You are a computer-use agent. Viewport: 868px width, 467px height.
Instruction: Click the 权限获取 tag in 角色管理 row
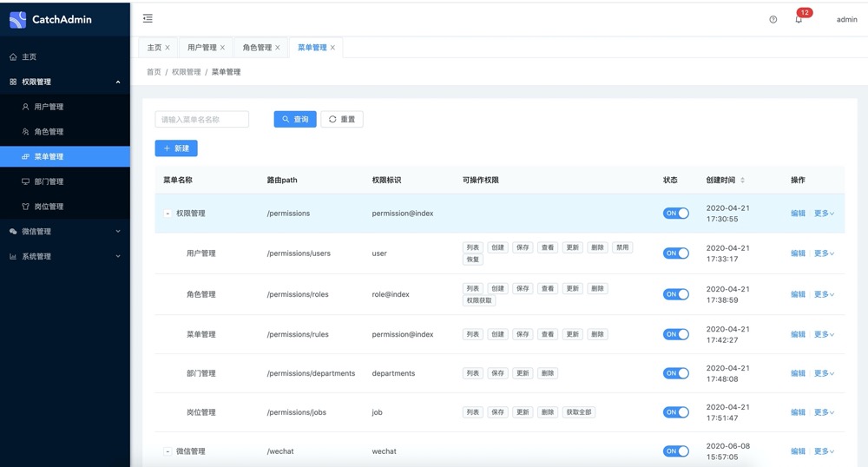click(x=479, y=300)
